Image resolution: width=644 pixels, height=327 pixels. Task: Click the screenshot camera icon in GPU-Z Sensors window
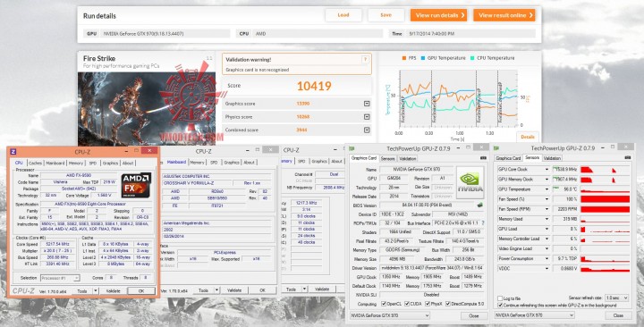[x=627, y=158]
